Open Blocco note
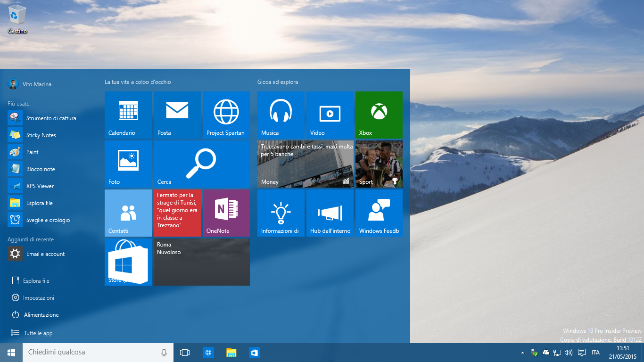Image resolution: width=644 pixels, height=362 pixels. coord(51,169)
